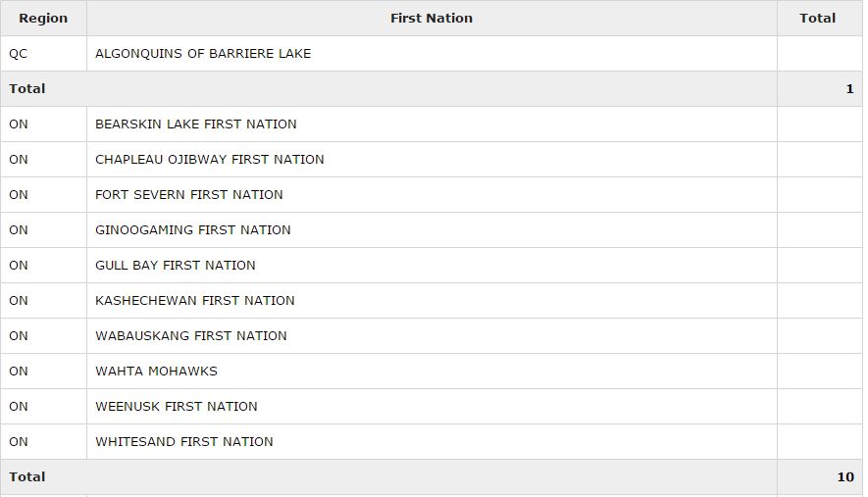Click the ON cell beside Bearskin Lake

coord(19,124)
